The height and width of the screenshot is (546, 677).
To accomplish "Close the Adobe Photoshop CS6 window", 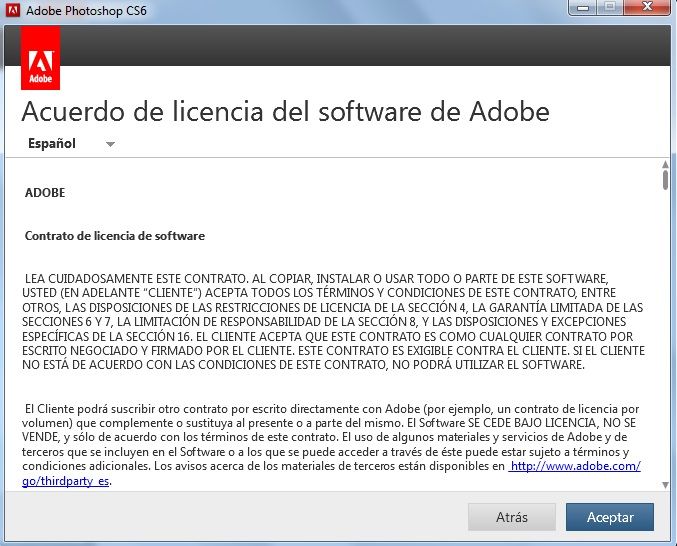I will pyautogui.click(x=647, y=7).
